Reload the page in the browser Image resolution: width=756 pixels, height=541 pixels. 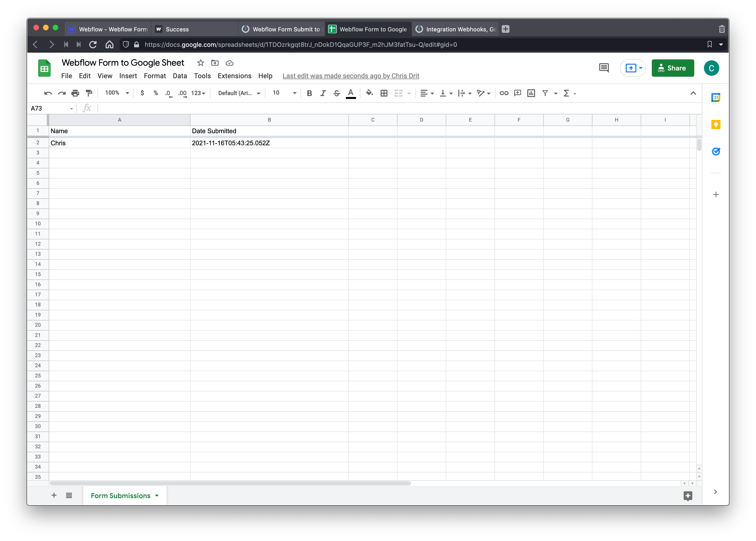[x=93, y=45]
